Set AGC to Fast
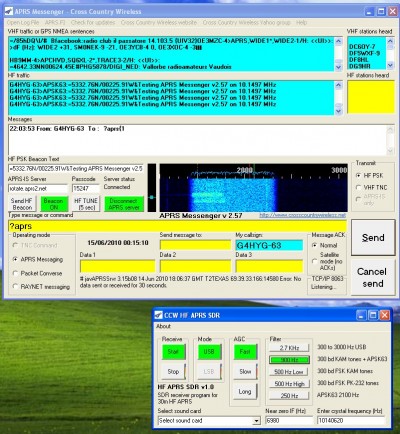 point(245,352)
